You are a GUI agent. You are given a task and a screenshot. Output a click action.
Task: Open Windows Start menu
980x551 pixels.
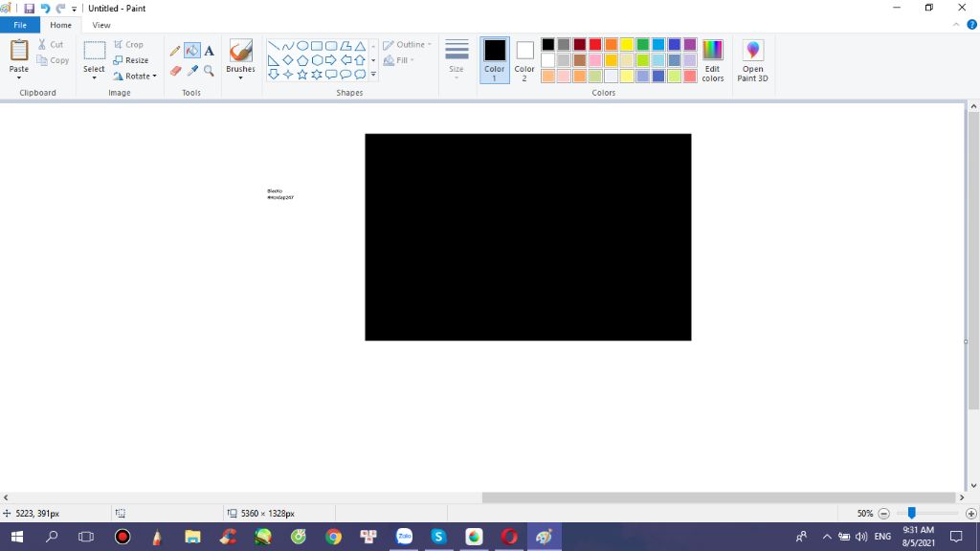coord(17,537)
